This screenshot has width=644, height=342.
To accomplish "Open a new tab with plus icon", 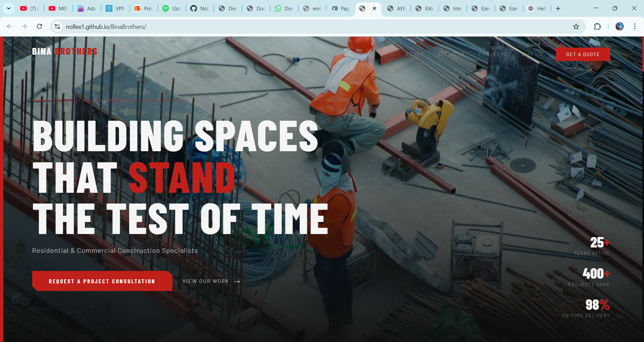I will coord(558,8).
